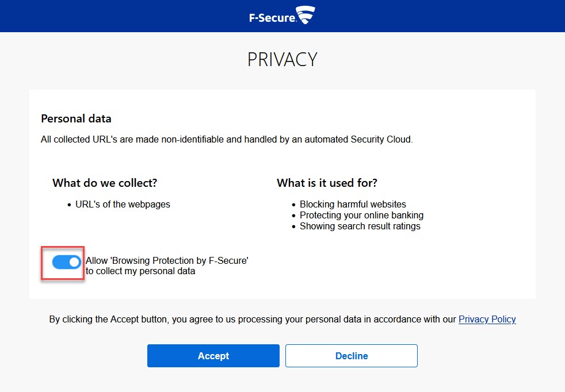Click the automated Security Cloud description sentence
565x392 pixels.
(227, 139)
